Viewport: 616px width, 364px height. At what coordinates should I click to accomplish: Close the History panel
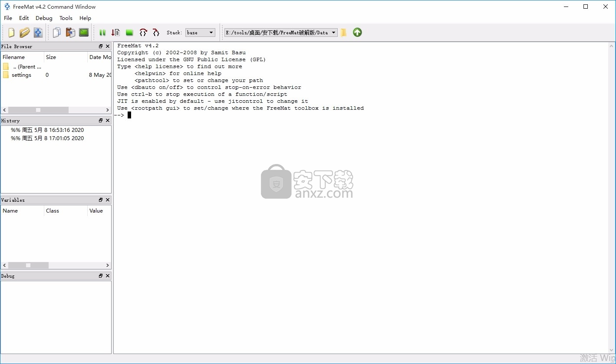(108, 121)
